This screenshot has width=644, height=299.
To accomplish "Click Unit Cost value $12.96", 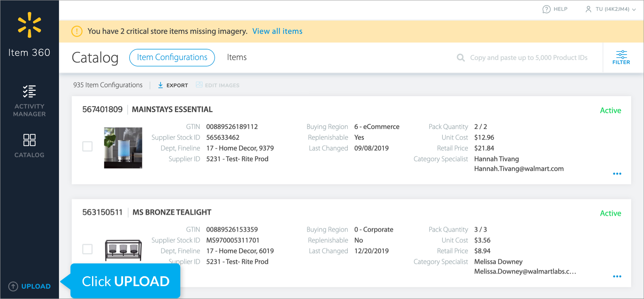I will pos(484,137).
